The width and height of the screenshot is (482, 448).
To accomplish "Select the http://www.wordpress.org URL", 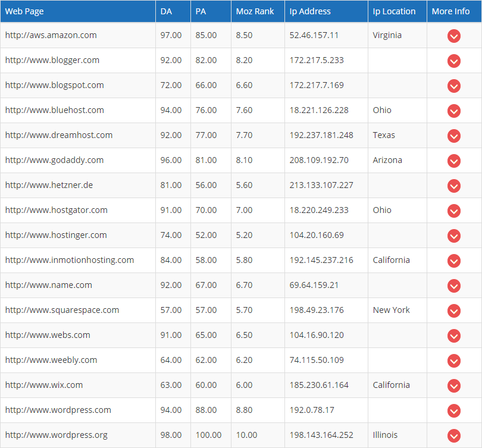I will tap(57, 435).
